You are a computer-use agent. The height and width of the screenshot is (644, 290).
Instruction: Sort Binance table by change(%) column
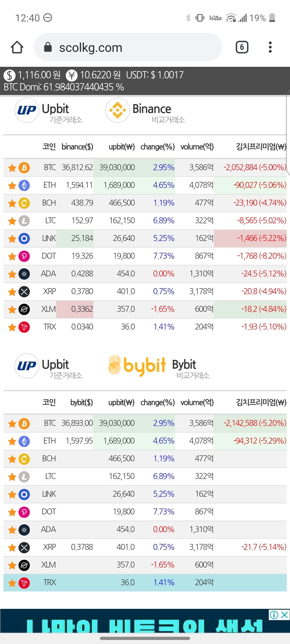click(158, 147)
